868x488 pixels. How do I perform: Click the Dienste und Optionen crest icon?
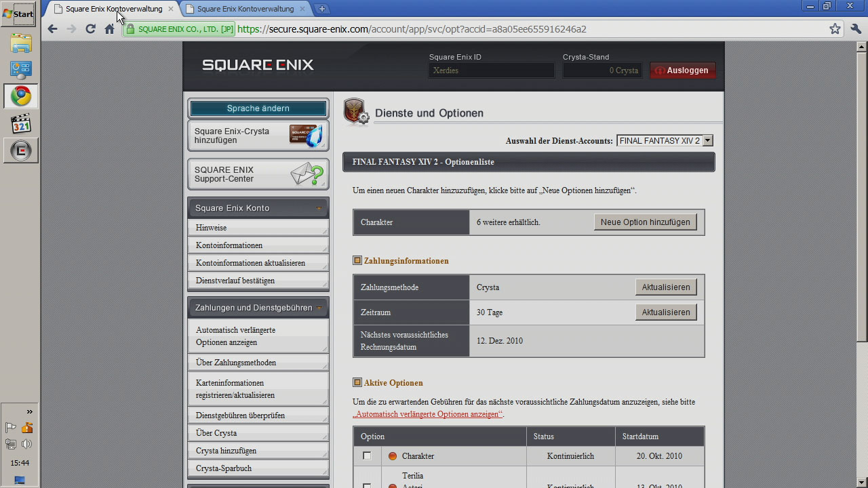355,112
